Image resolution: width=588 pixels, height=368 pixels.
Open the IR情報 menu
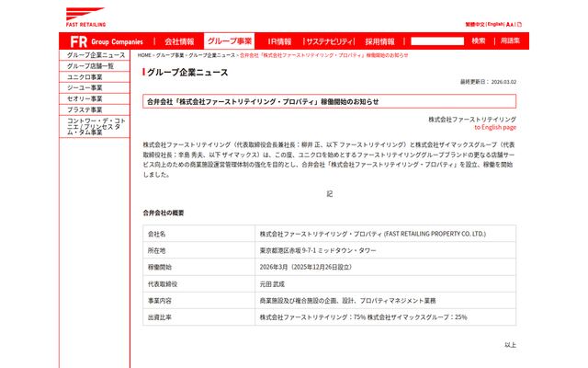[x=279, y=41]
